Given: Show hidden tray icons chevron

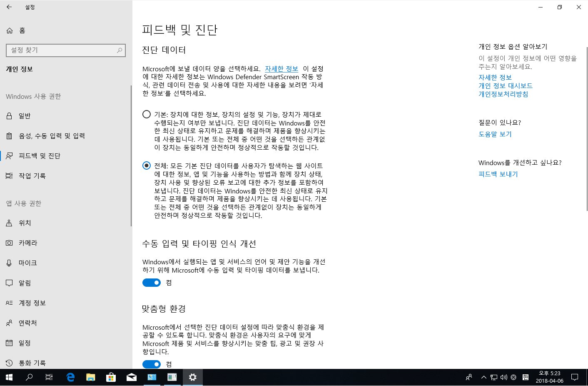Looking at the screenshot, I should (x=483, y=377).
